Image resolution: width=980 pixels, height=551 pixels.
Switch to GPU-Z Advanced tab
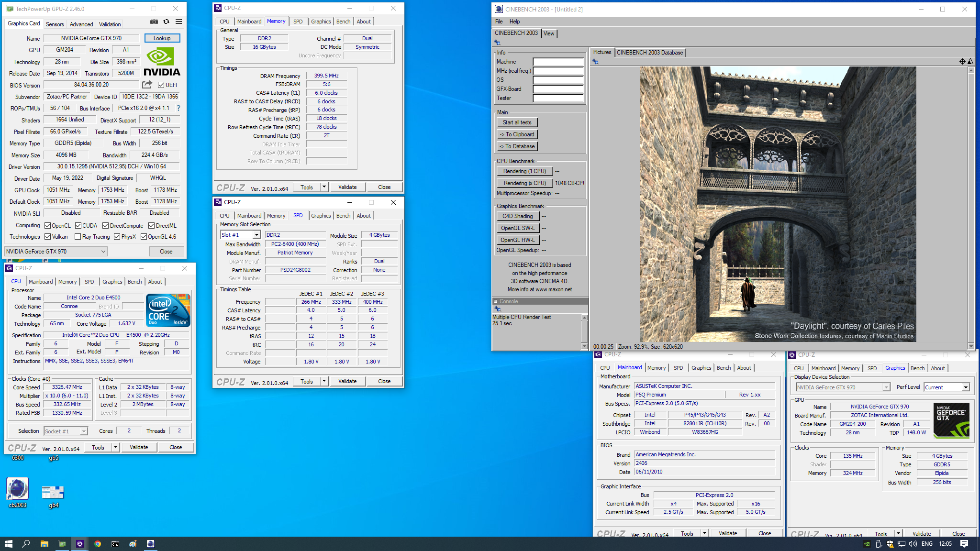click(x=81, y=24)
